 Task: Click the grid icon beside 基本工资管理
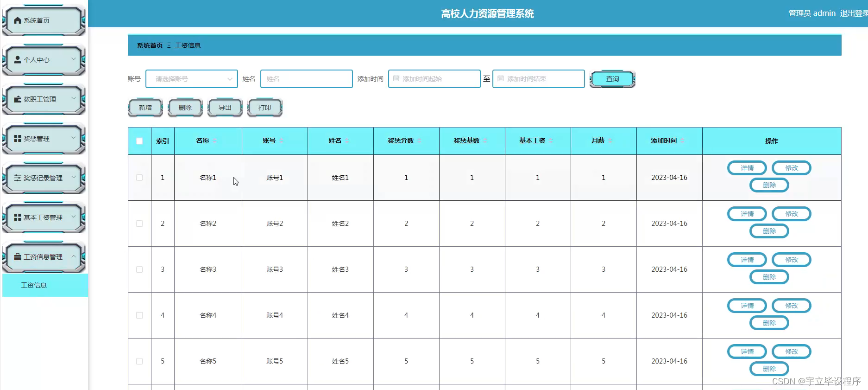18,217
